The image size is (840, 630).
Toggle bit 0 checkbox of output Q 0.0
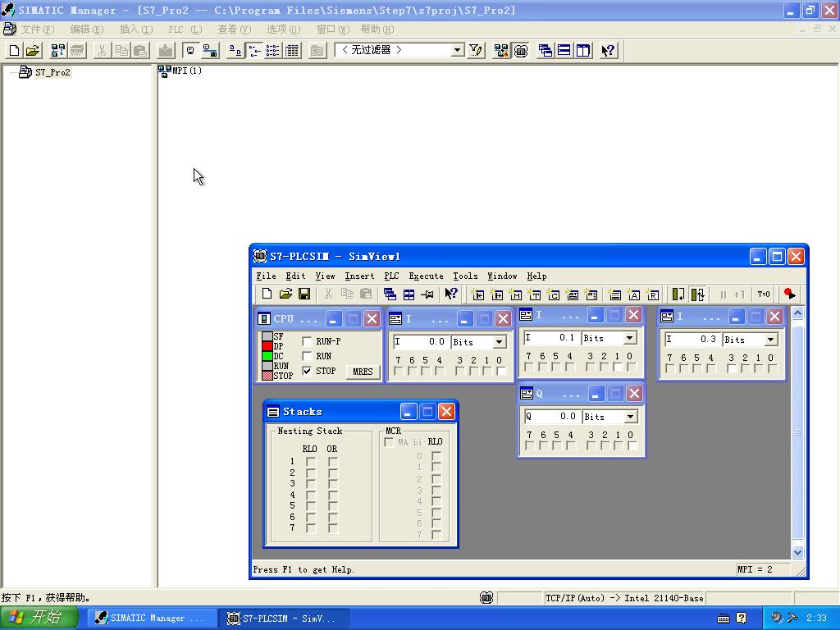pyautogui.click(x=632, y=445)
